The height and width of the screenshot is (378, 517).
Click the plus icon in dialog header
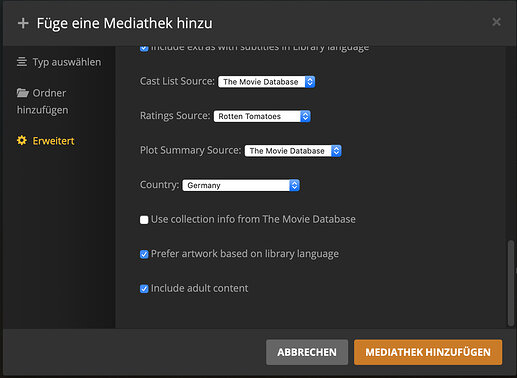coord(23,23)
